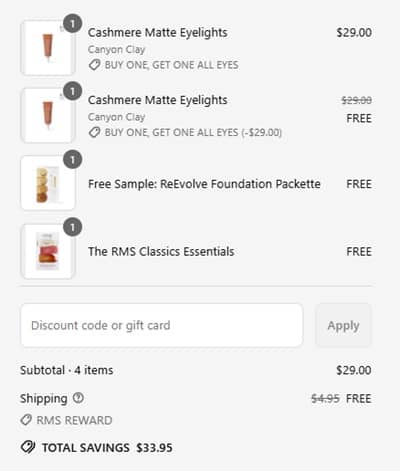Focus the Discount code or gift card field
400x471 pixels.
[162, 325]
